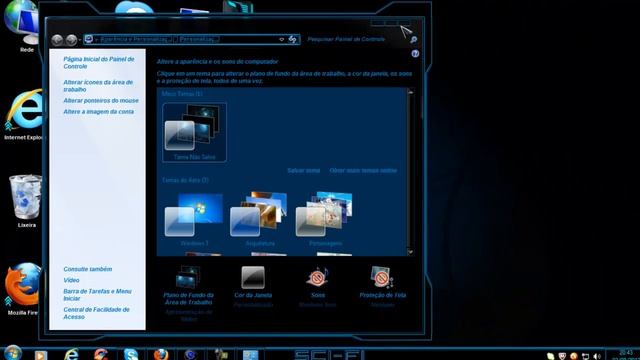Click Obter mais temas online link
640x360 pixels.
pos(363,170)
